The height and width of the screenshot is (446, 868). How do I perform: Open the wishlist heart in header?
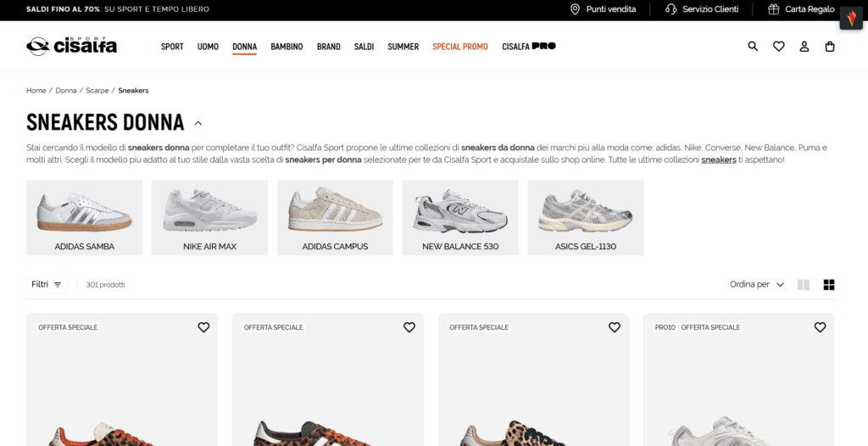click(x=778, y=47)
